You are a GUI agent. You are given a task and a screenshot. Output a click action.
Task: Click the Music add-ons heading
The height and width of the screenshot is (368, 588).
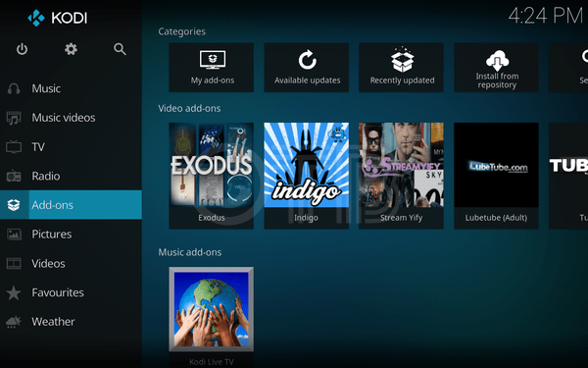click(x=190, y=252)
